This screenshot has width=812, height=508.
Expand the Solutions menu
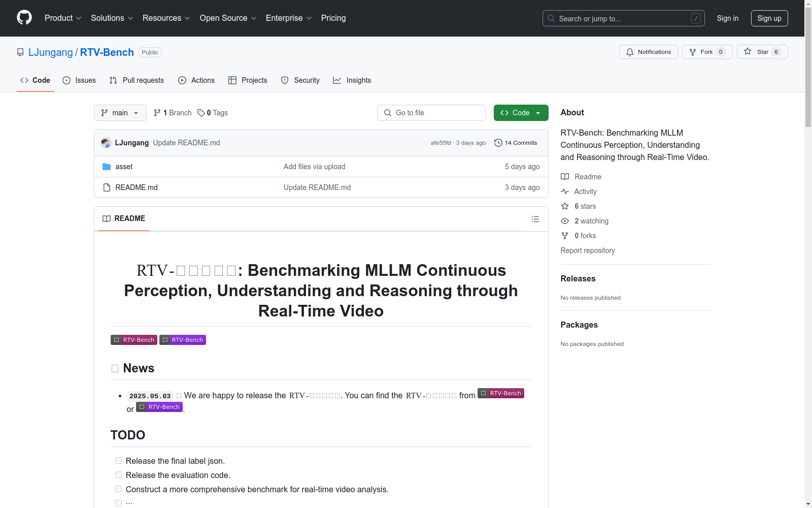tap(112, 18)
